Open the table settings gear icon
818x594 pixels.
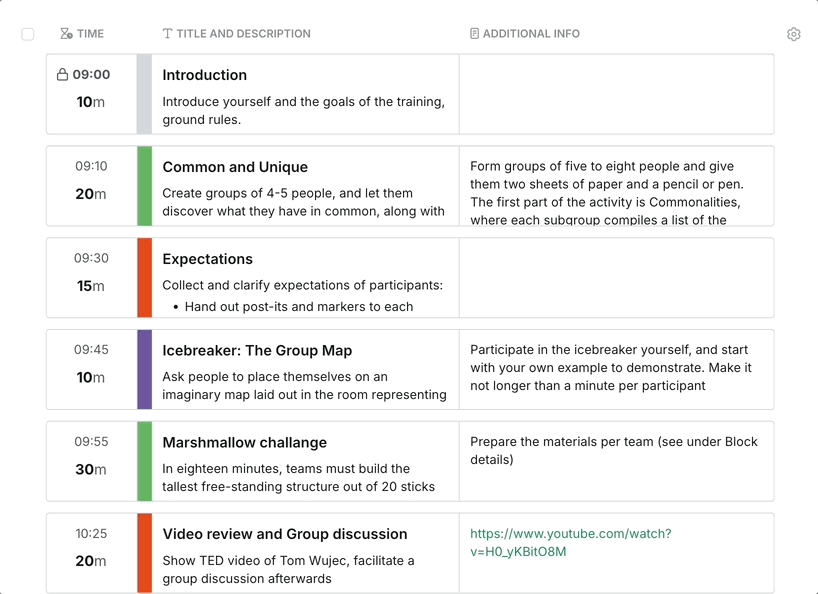point(794,34)
